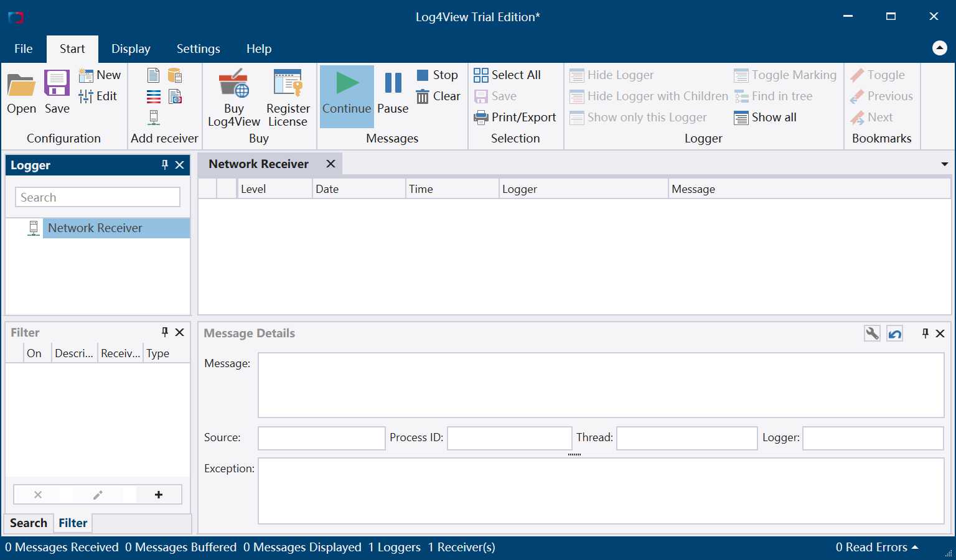Screen dimensions: 956x560
Task: Close the Network Receiver tab
Action: (330, 164)
